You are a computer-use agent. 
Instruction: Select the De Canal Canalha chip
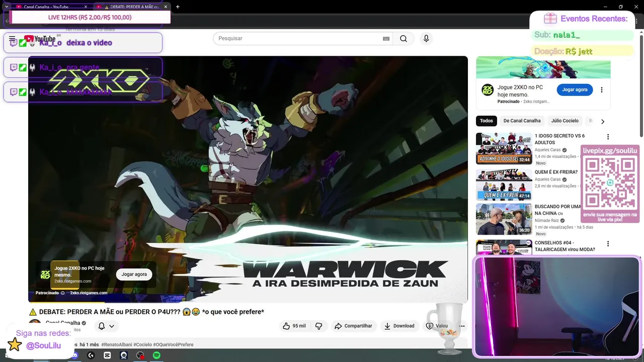(522, 121)
